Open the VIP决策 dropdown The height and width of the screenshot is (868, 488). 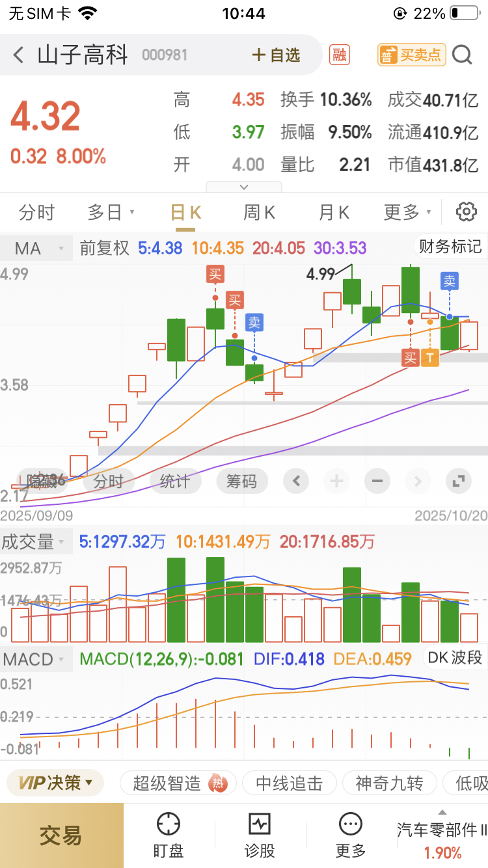point(55,783)
